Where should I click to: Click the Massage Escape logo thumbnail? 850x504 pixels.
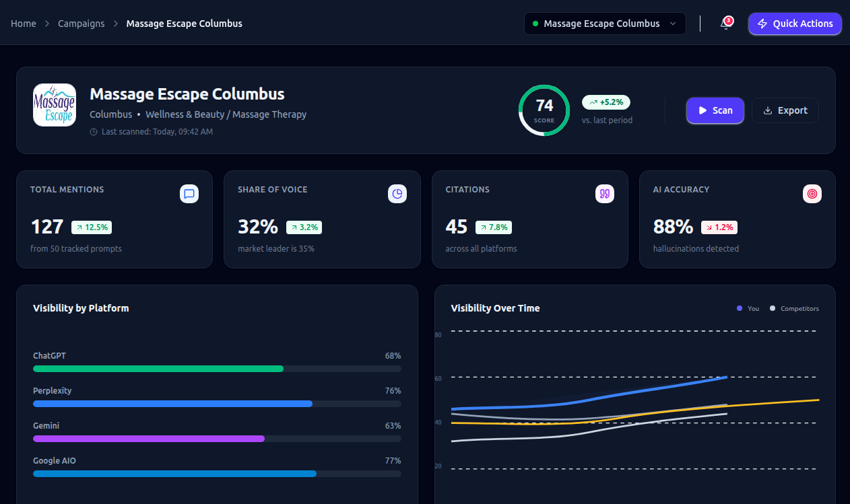(54, 105)
